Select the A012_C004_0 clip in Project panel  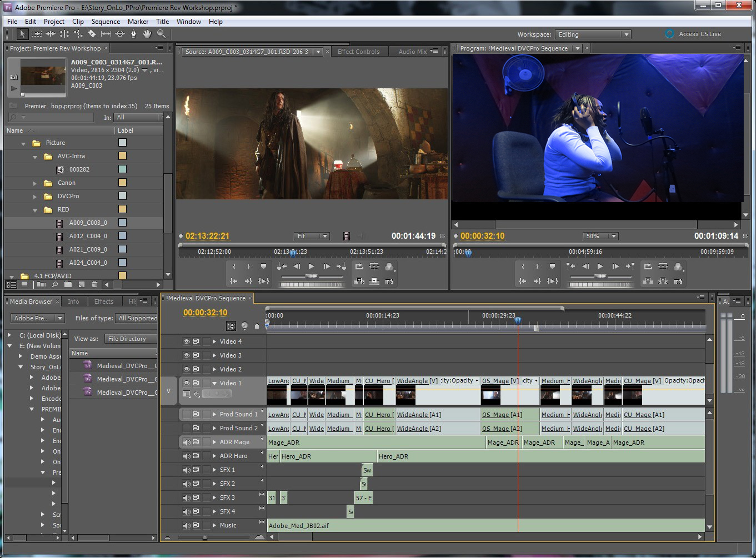pyautogui.click(x=88, y=236)
